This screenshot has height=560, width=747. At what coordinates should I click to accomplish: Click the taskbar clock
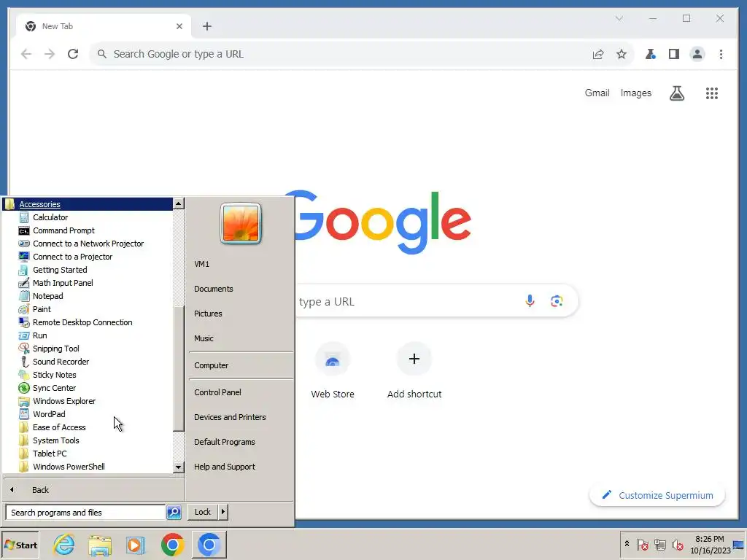pyautogui.click(x=710, y=545)
